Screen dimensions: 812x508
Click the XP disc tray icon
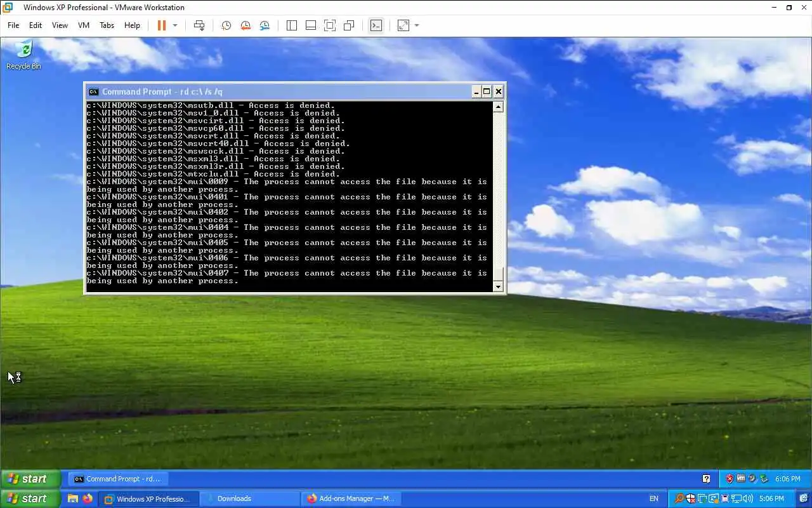pyautogui.click(x=752, y=479)
